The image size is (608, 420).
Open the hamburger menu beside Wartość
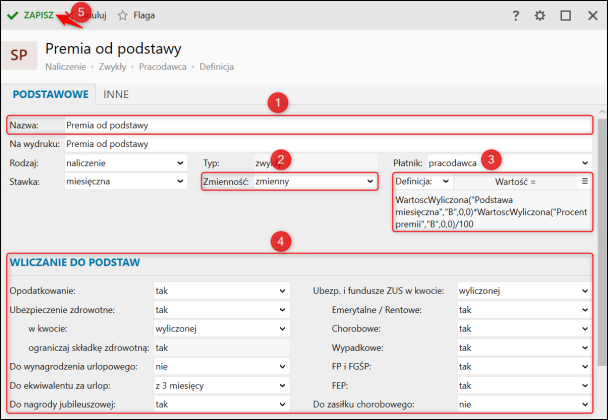pos(585,181)
